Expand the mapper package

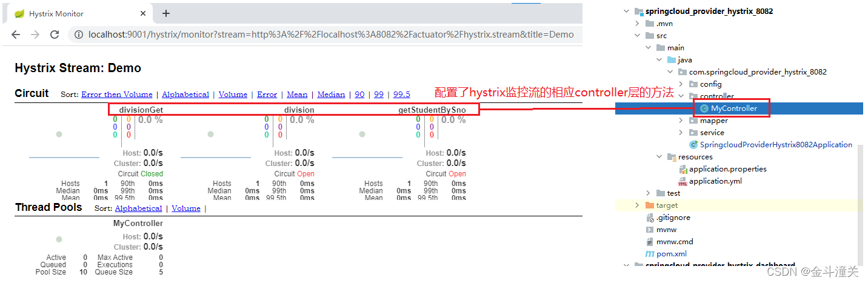[x=681, y=121]
